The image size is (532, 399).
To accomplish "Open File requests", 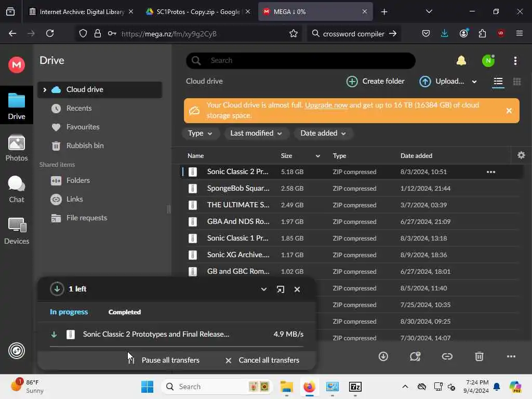I will [87, 218].
